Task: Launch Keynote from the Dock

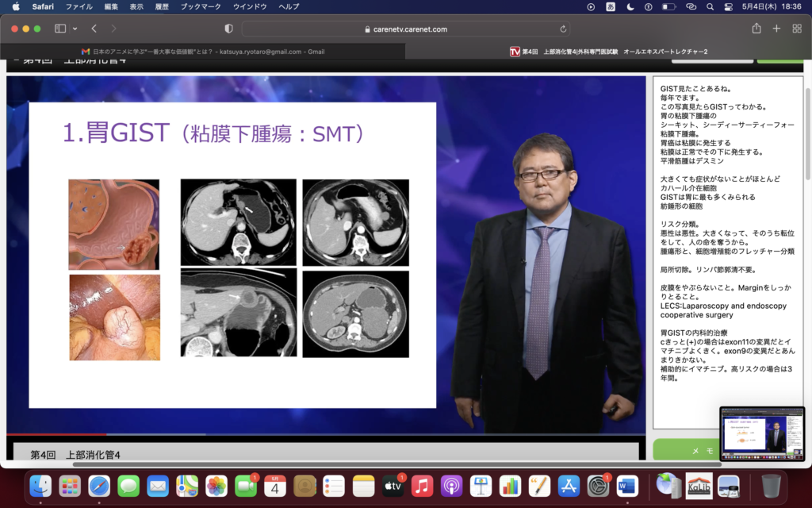Action: 481,485
